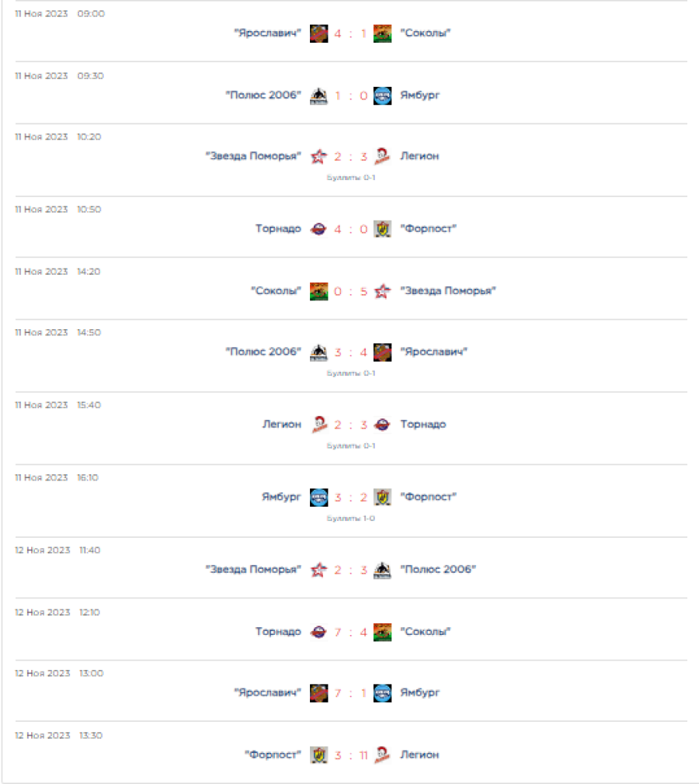Screen dimensions: 699x784
Task: Click the 16:10 match shootout note
Action: coord(350,518)
